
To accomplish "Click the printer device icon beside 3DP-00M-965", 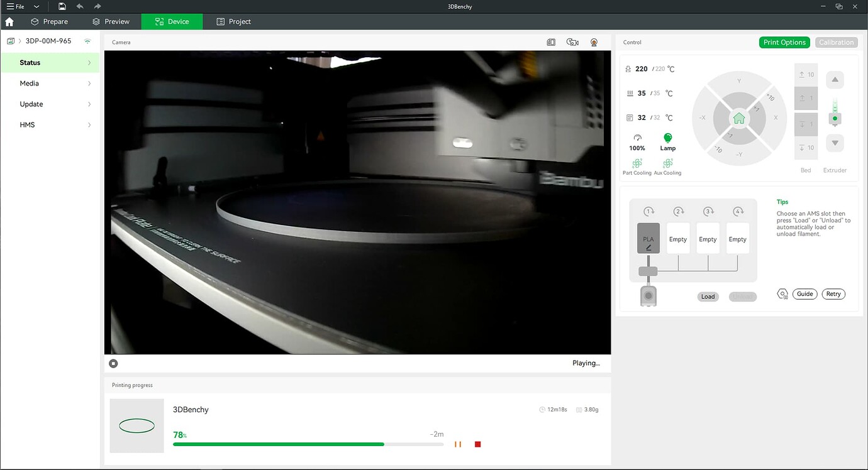I will (x=11, y=41).
